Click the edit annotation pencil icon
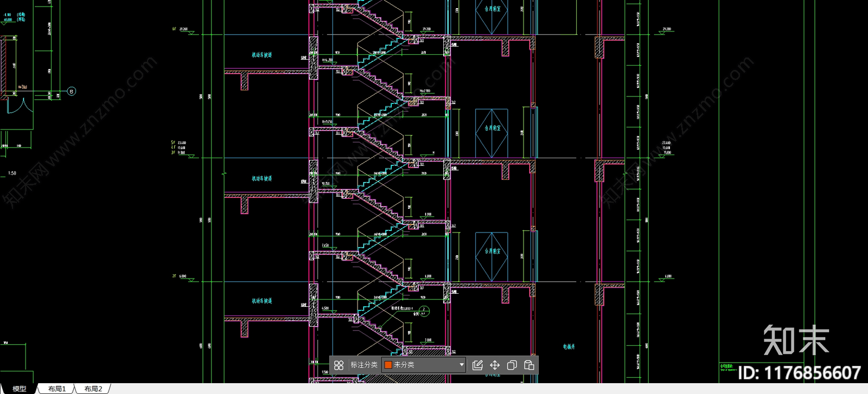 (477, 365)
